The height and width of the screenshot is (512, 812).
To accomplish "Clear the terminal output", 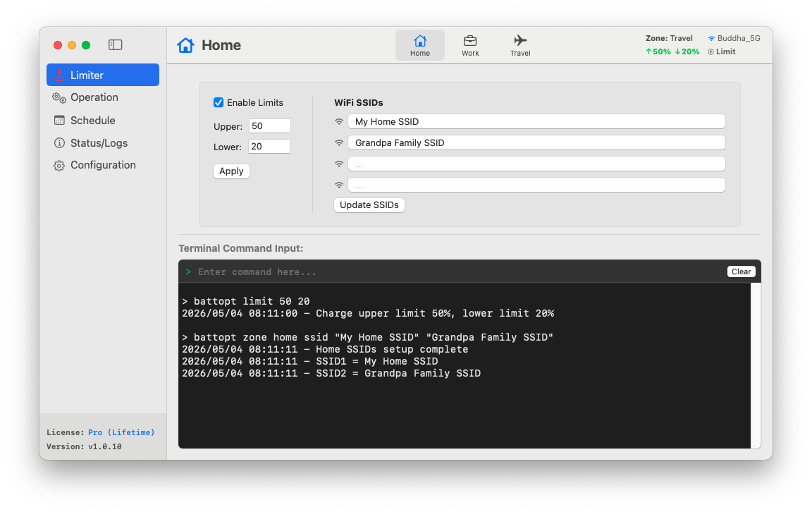I will pyautogui.click(x=741, y=272).
